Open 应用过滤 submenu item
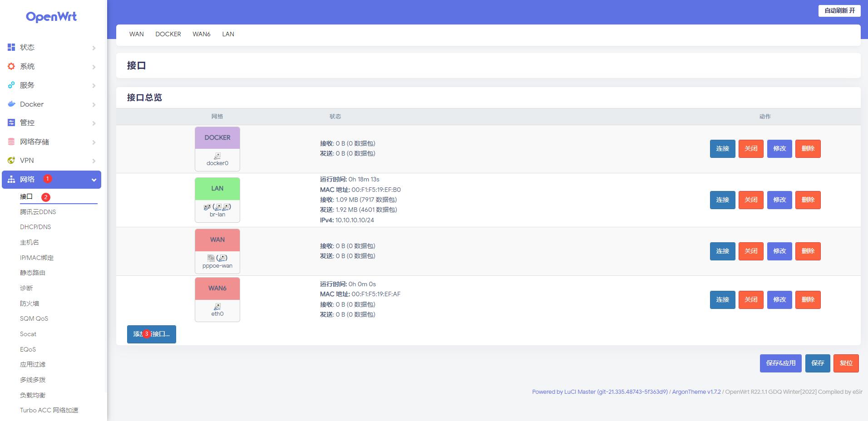The height and width of the screenshot is (421, 868). 33,364
